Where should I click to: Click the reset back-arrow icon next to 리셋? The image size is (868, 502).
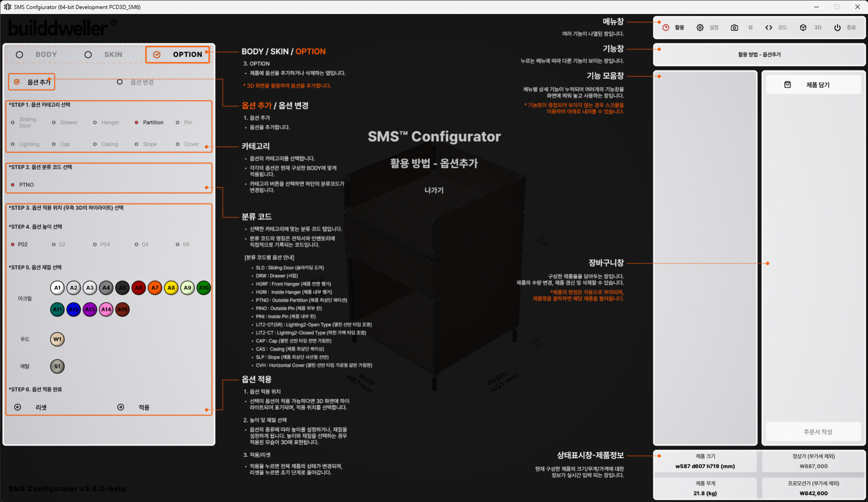tap(18, 407)
